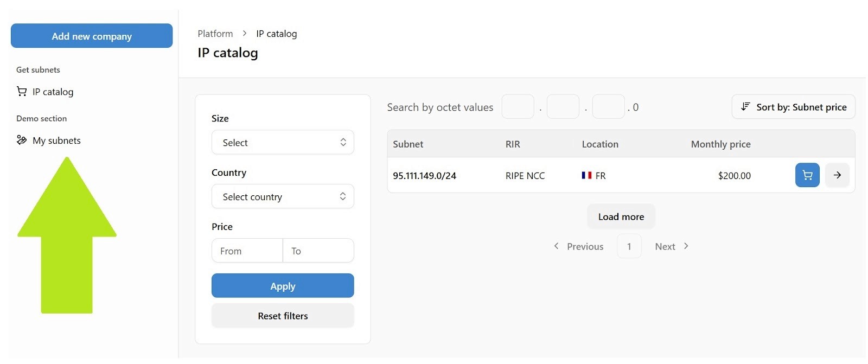This screenshot has height=364, width=868.
Task: Click the Load more button
Action: [x=621, y=216]
